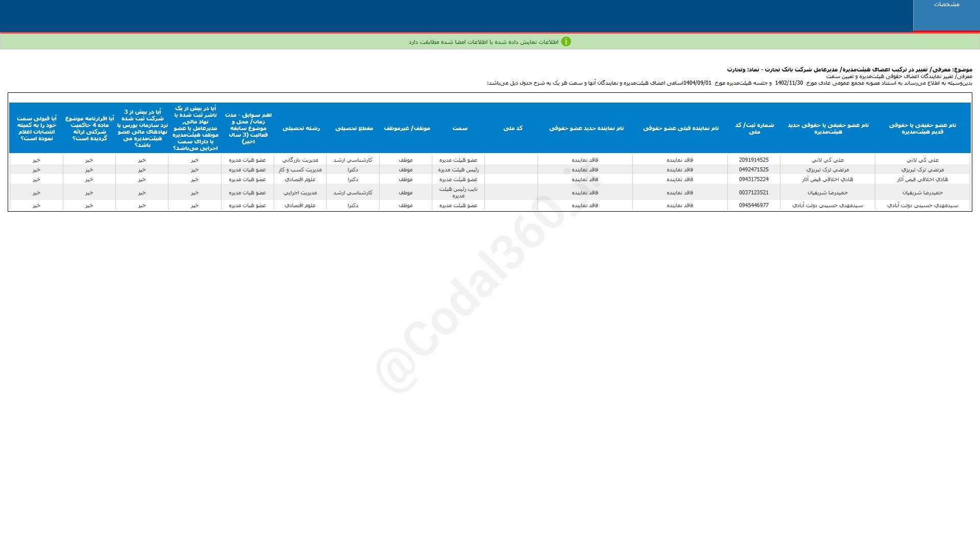The image size is (980, 551).
Task: Click registration number 0037123521
Action: [x=753, y=193]
